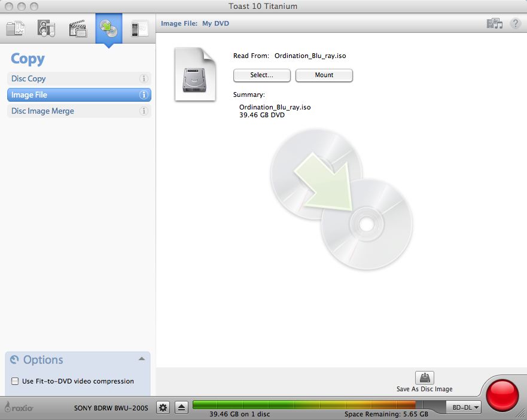Show info for Image File item
The height and width of the screenshot is (420, 527).
144,95
